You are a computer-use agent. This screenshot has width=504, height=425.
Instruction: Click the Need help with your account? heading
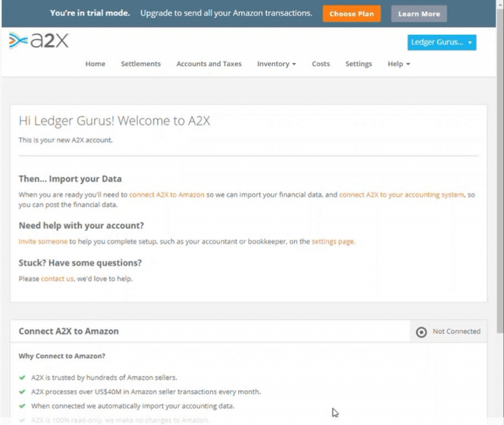(81, 226)
